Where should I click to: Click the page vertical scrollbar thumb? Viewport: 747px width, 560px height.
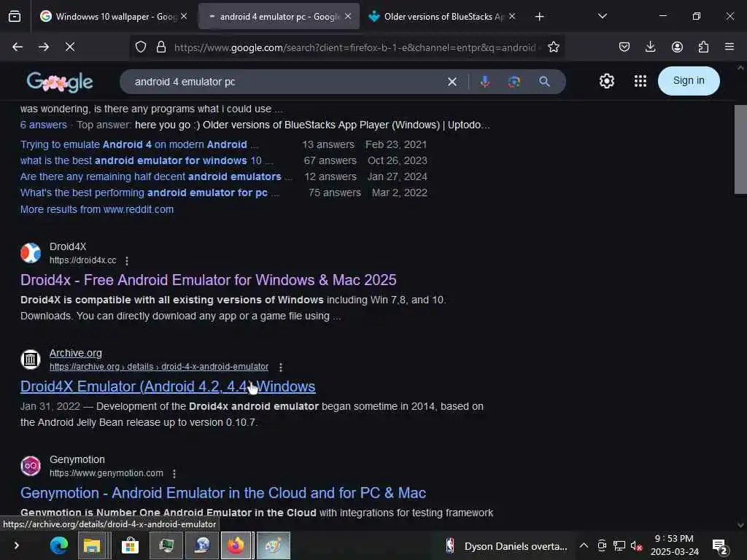(740, 149)
